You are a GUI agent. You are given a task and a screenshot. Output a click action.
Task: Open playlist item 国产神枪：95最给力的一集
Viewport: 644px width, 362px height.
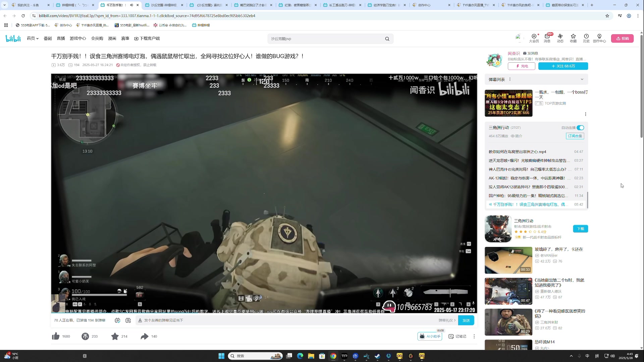tap(536, 196)
